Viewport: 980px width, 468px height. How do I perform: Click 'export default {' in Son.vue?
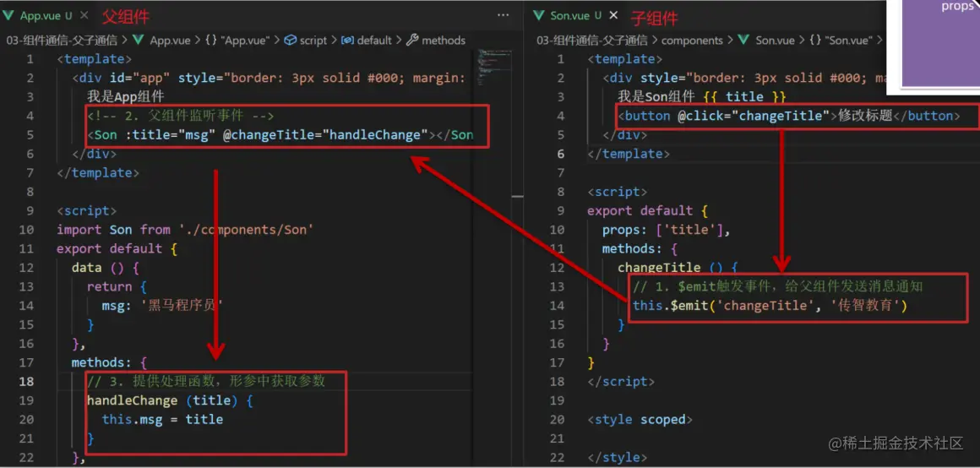647,210
